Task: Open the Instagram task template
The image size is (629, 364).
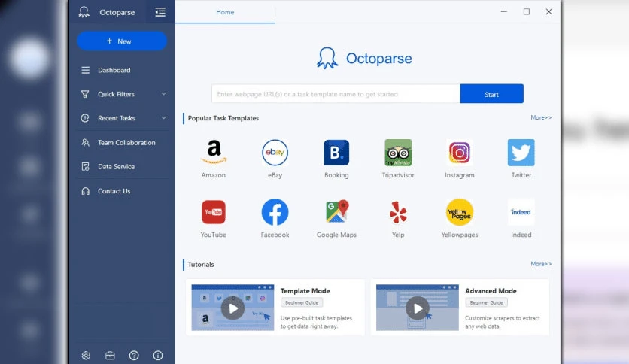Action: [x=459, y=153]
